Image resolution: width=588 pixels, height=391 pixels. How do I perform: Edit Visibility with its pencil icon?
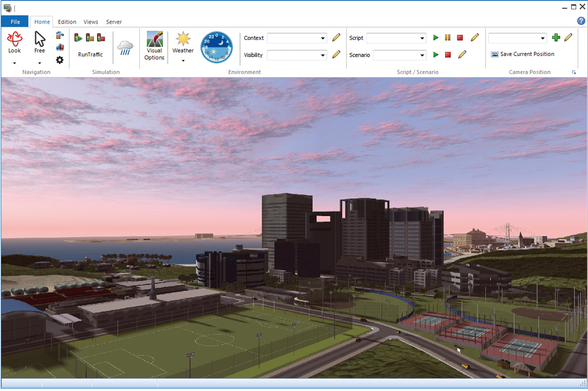[x=336, y=55]
